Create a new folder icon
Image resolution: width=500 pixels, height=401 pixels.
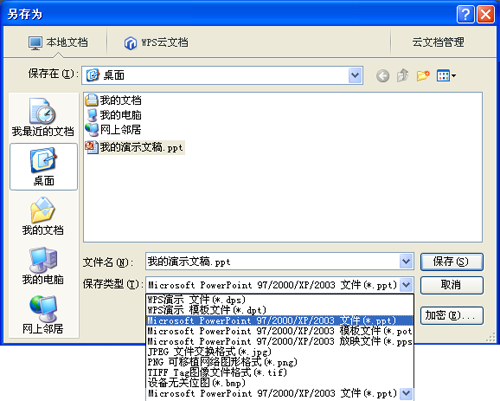tap(423, 76)
